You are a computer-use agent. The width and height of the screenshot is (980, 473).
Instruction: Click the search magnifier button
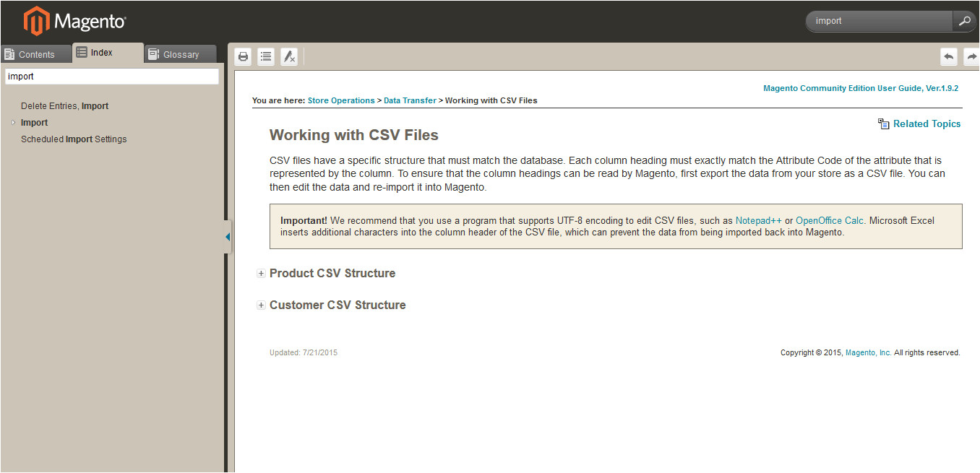pos(964,21)
